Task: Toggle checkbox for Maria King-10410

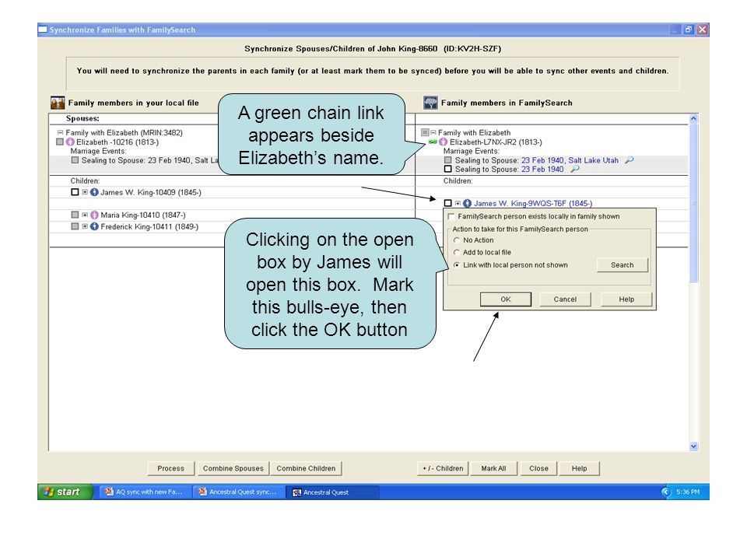Action: point(75,215)
